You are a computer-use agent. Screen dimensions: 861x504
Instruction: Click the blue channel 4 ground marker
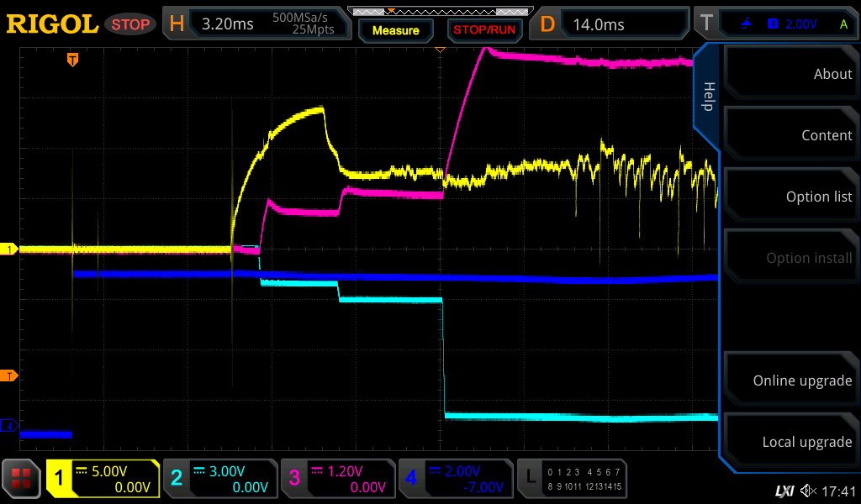click(10, 427)
